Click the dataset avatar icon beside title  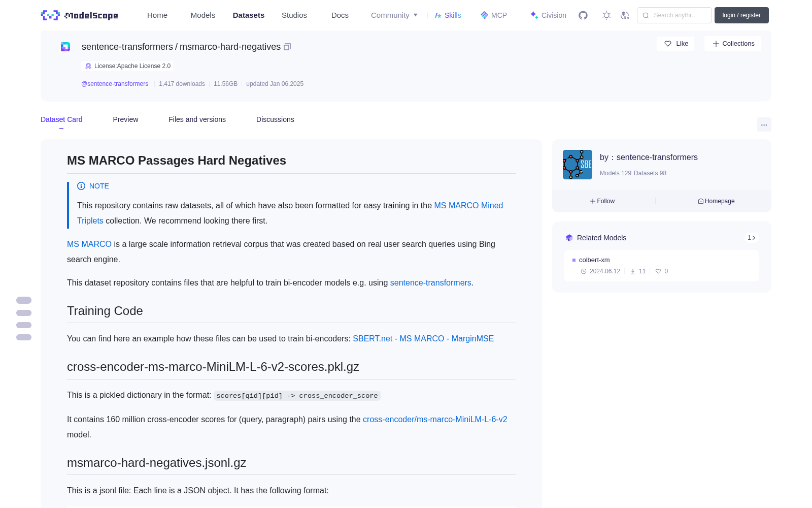(65, 47)
